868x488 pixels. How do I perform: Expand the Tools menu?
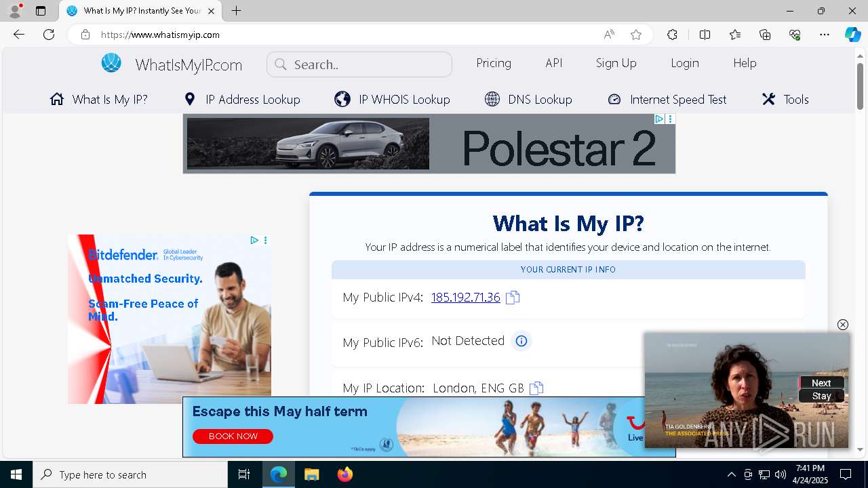pos(785,100)
